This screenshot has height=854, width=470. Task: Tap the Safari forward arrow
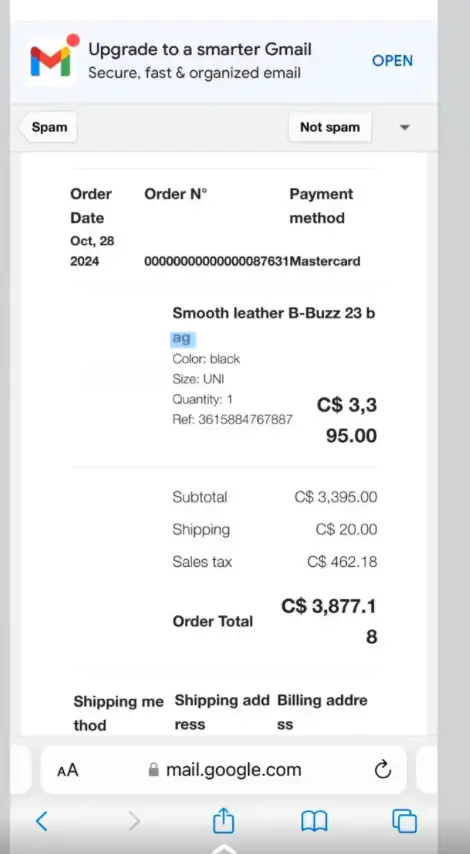133,820
